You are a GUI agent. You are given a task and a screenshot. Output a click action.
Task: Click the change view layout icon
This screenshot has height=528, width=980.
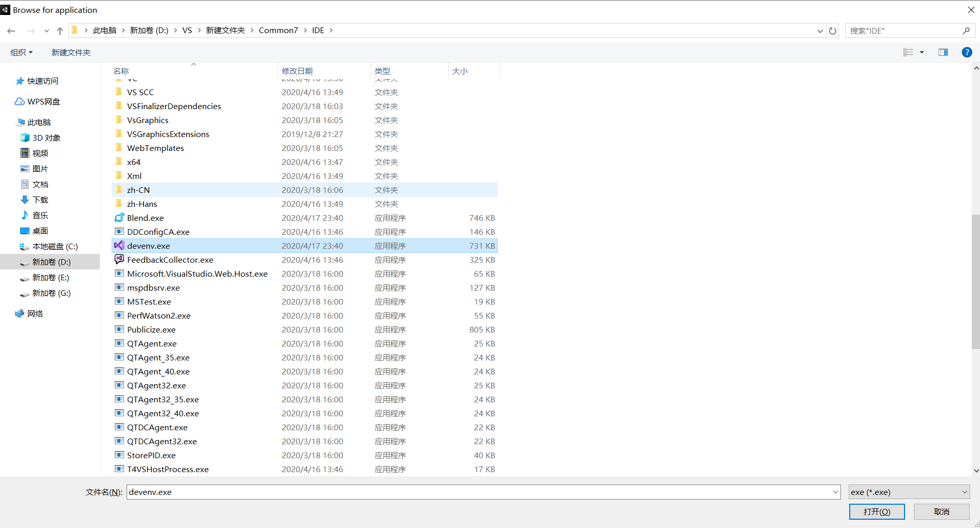(910, 52)
